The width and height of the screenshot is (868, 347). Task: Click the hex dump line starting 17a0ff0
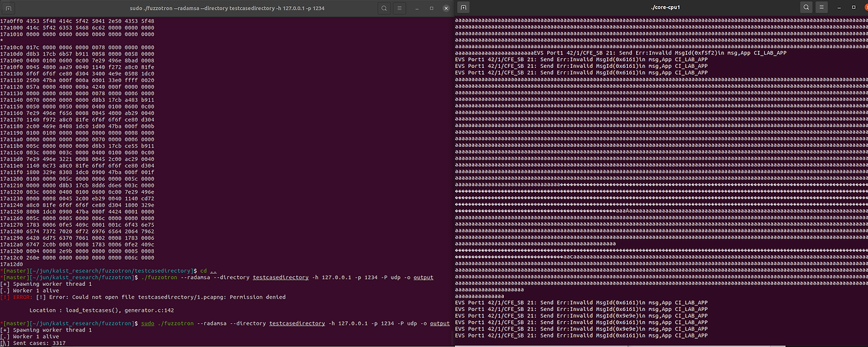point(77,21)
